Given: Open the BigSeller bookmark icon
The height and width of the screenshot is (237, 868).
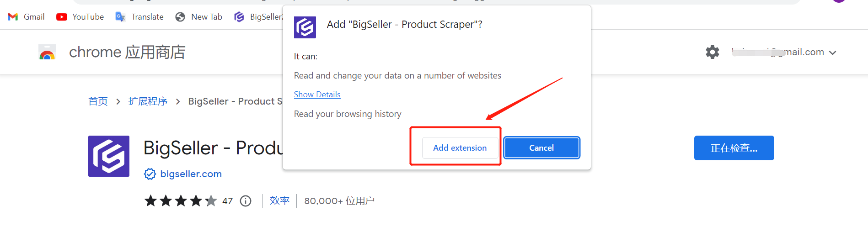Looking at the screenshot, I should pos(239,17).
